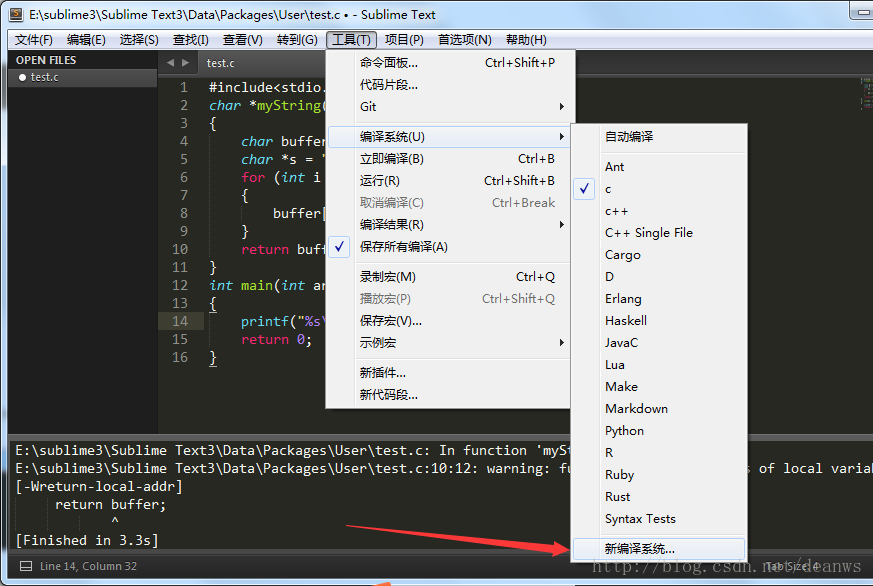Screen dimensions: 873x586
Task: Click the previous tab arrow icon
Action: click(x=170, y=63)
